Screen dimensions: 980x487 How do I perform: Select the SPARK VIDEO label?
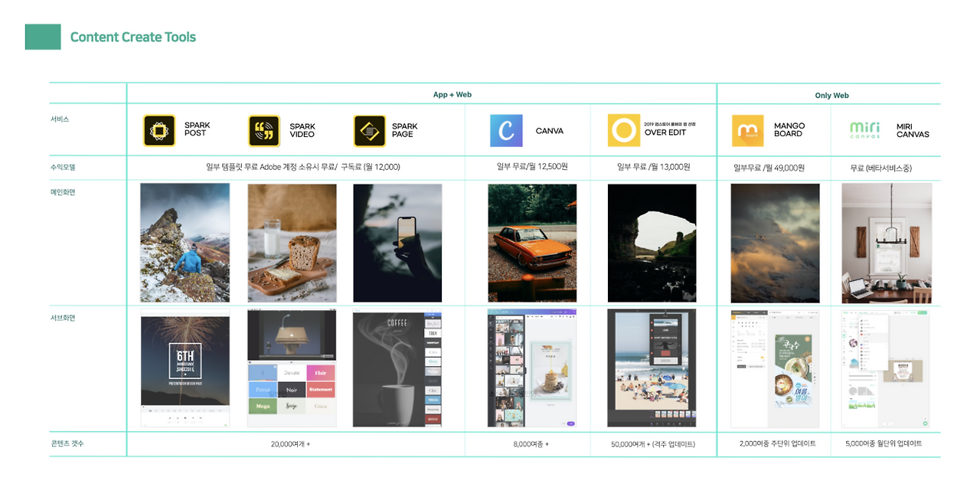[302, 130]
